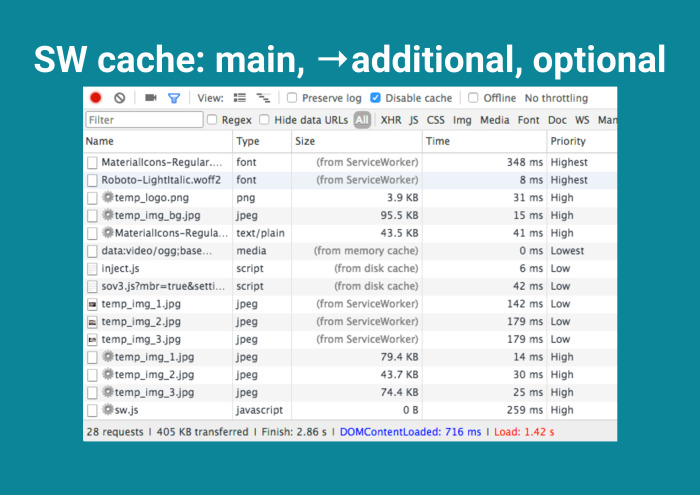This screenshot has height=495, width=700.
Task: Tick the Offline checkbox
Action: coord(473,98)
